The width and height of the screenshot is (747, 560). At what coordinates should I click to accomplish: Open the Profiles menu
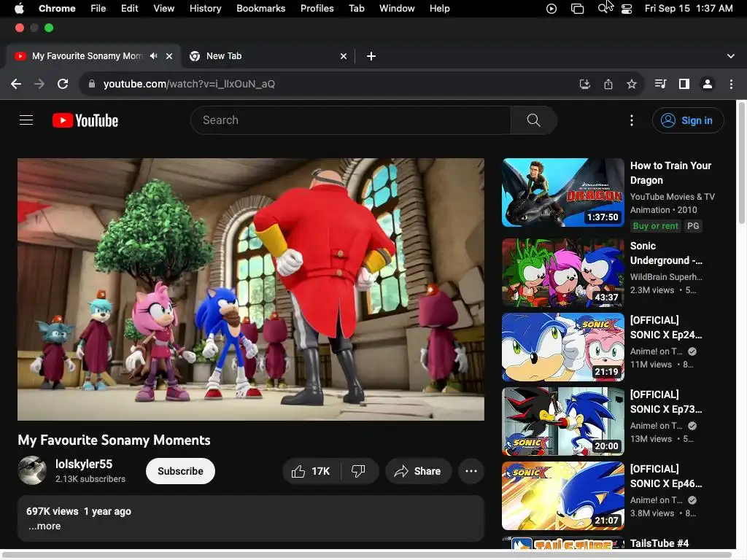[317, 8]
